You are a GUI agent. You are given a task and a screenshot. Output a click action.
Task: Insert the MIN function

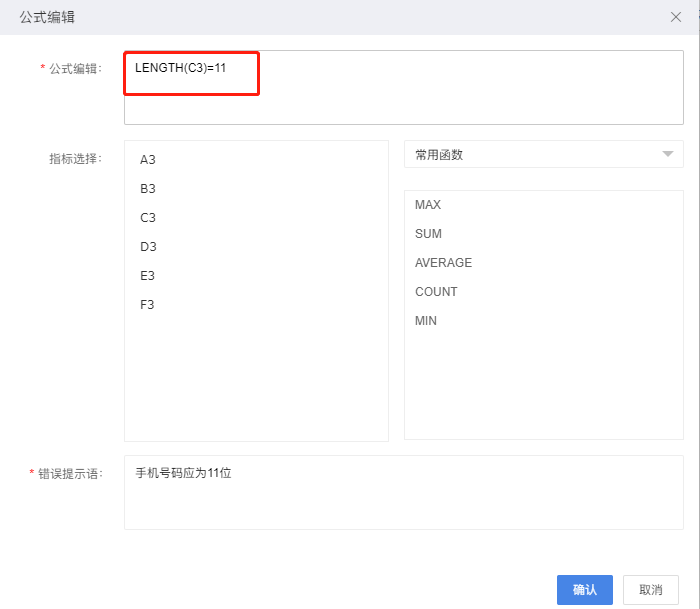coord(426,321)
